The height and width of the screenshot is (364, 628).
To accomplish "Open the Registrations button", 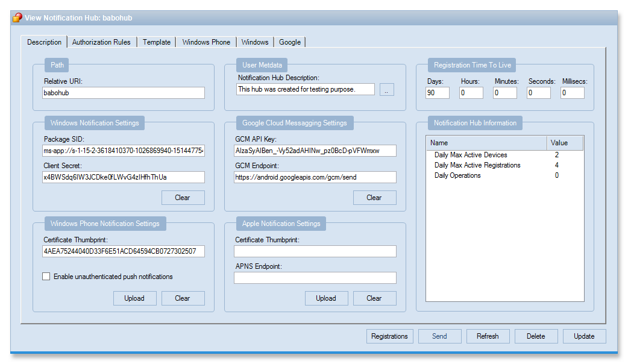I will click(x=389, y=336).
